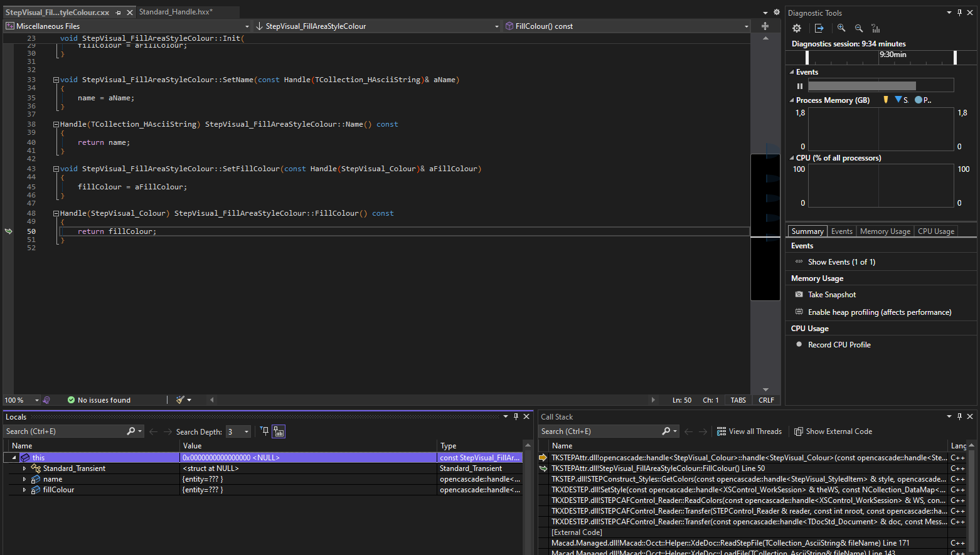Click Take Snapshot camera icon
This screenshot has height=555, width=980.
point(799,295)
